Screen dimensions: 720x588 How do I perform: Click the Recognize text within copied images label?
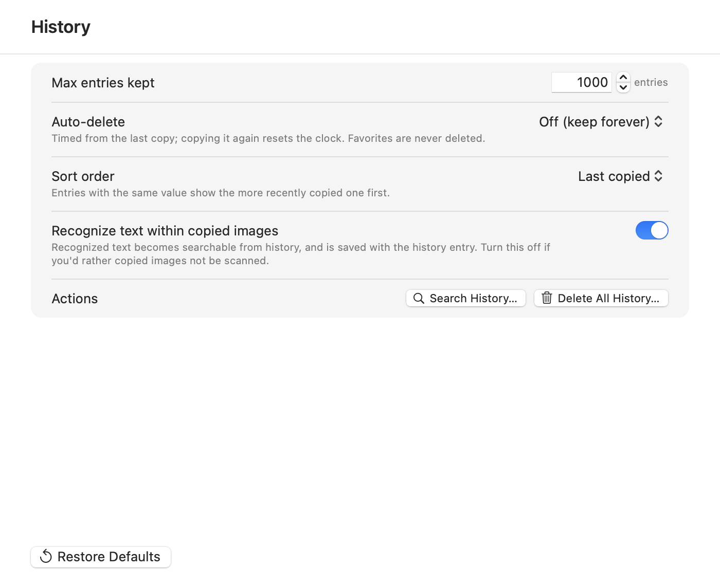[x=165, y=231]
